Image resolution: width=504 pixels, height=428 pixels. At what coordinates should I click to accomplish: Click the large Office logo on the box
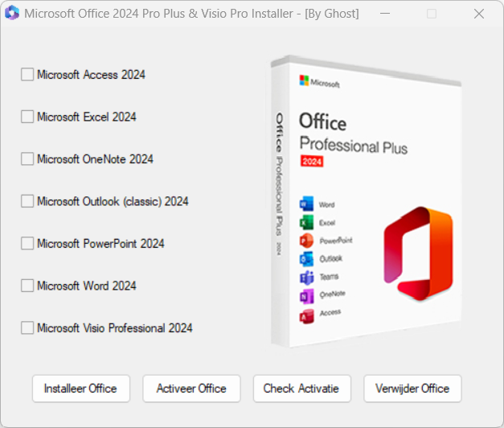pos(419,254)
